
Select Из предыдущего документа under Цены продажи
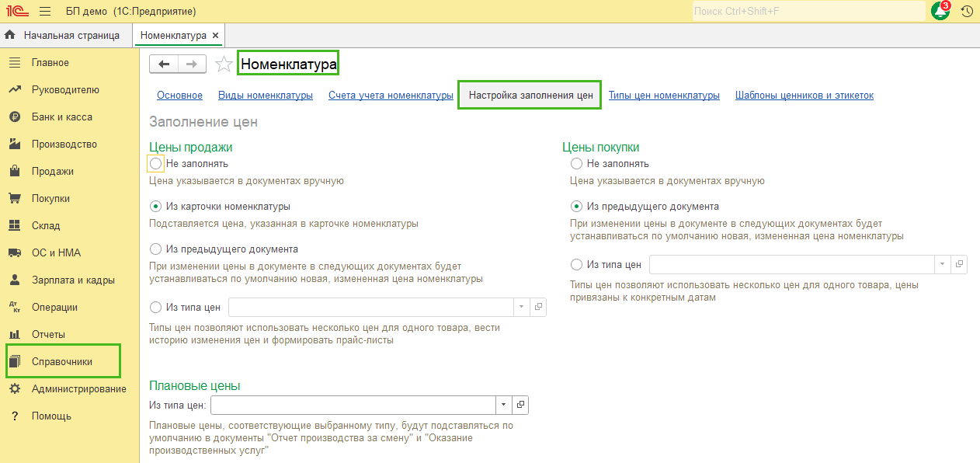155,249
